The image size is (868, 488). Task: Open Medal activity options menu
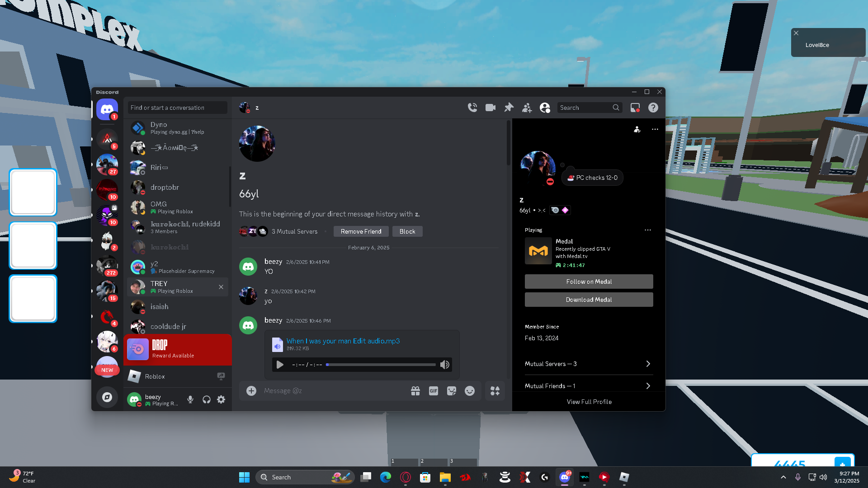click(648, 230)
